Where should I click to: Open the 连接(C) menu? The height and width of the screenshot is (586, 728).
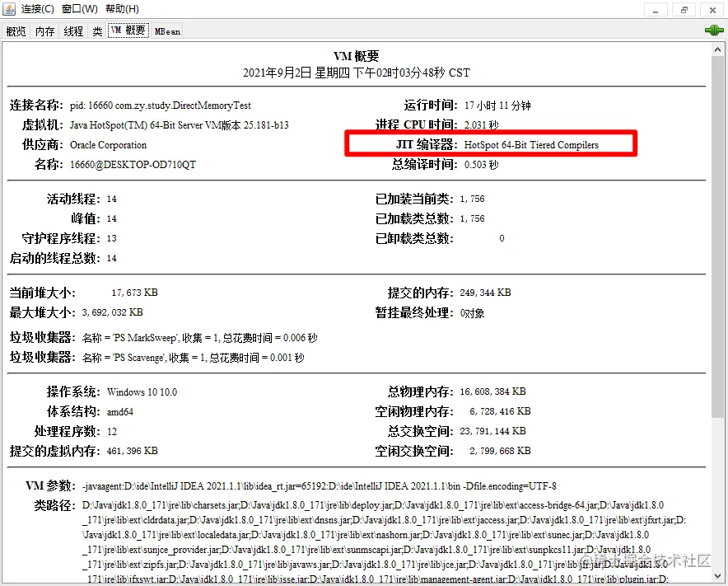tap(37, 9)
